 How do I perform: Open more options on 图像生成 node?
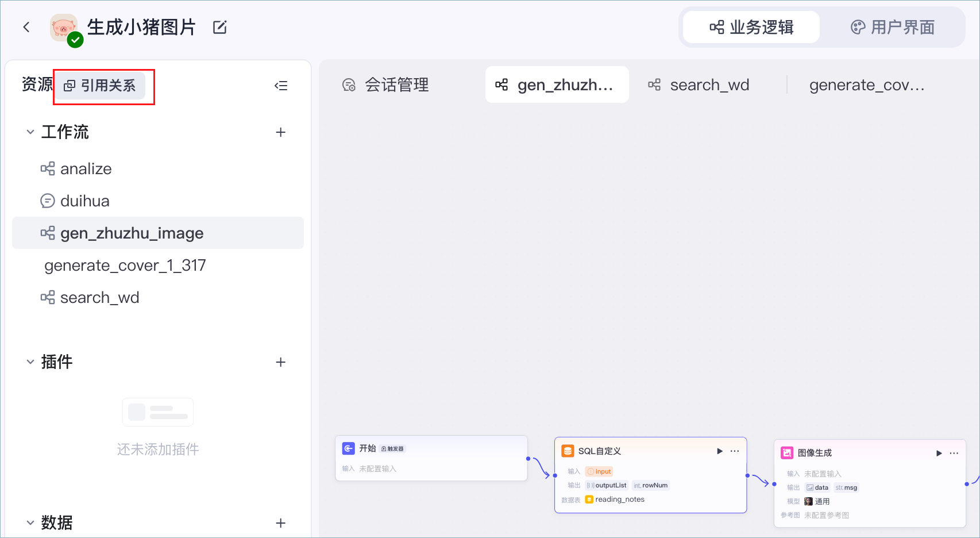[x=954, y=453]
